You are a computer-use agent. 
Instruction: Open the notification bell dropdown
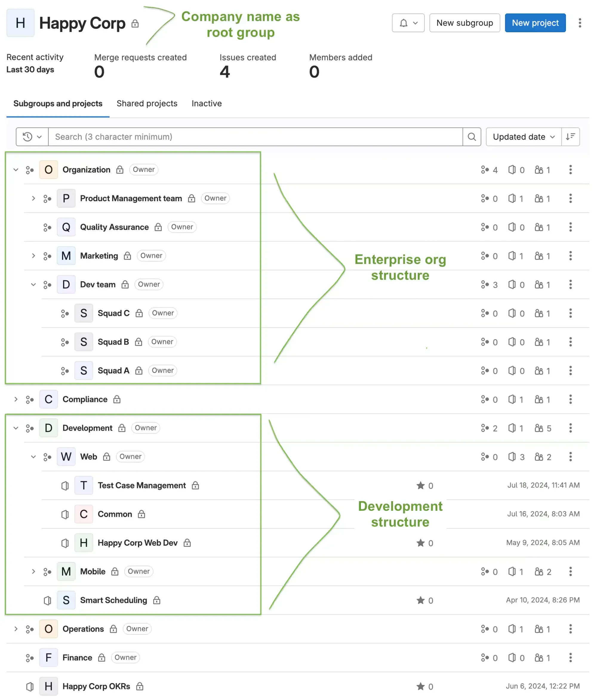pos(408,23)
